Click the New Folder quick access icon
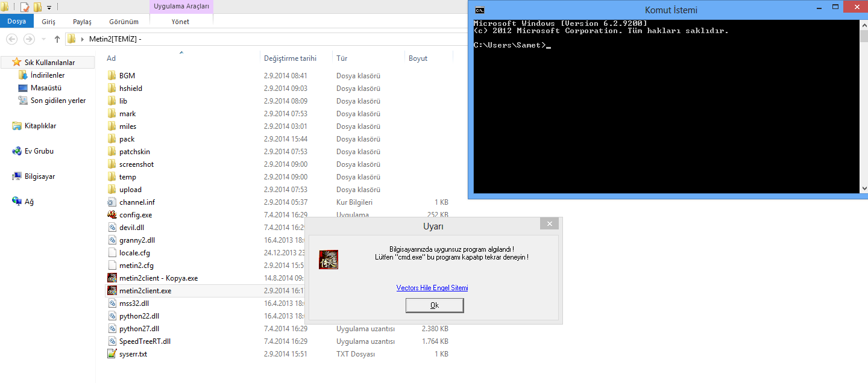 (x=37, y=7)
